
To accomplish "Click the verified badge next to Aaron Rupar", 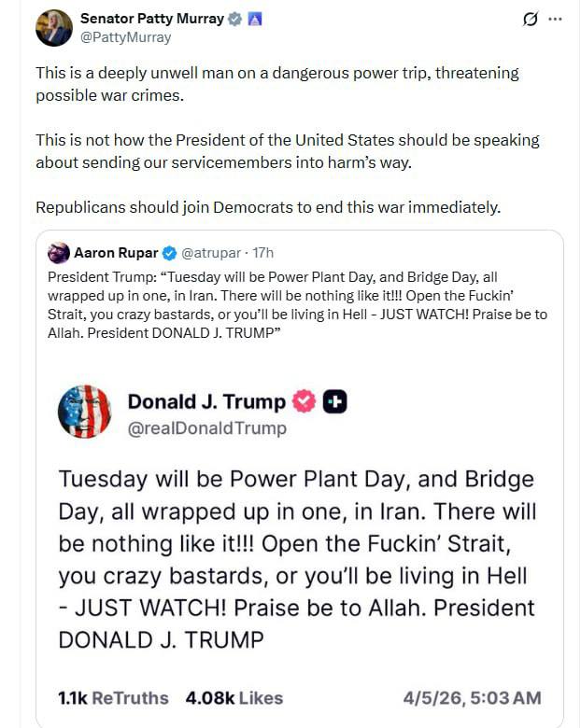I will tap(170, 253).
